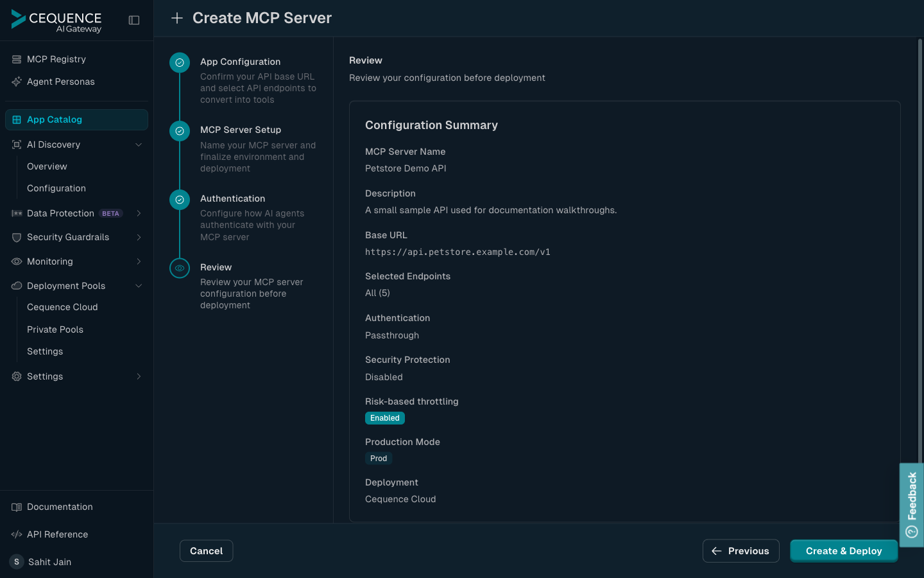The image size is (924, 578).
Task: Select App Catalog in sidebar
Action: click(76, 119)
